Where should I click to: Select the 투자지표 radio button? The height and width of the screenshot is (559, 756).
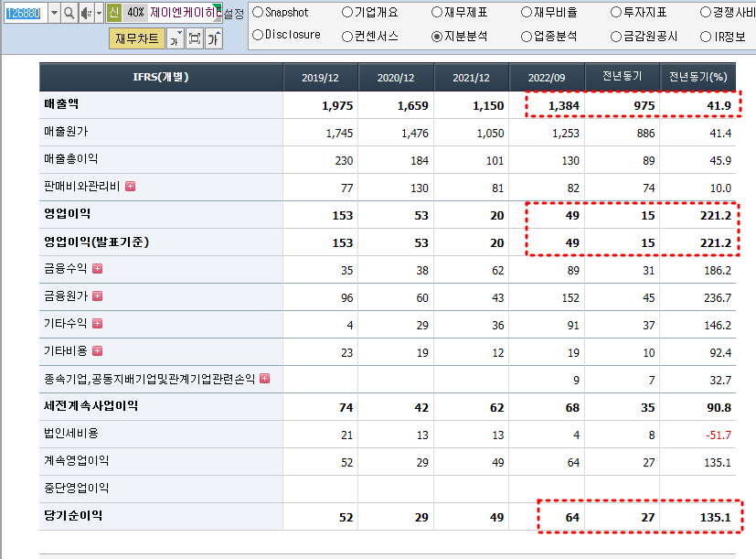point(616,12)
